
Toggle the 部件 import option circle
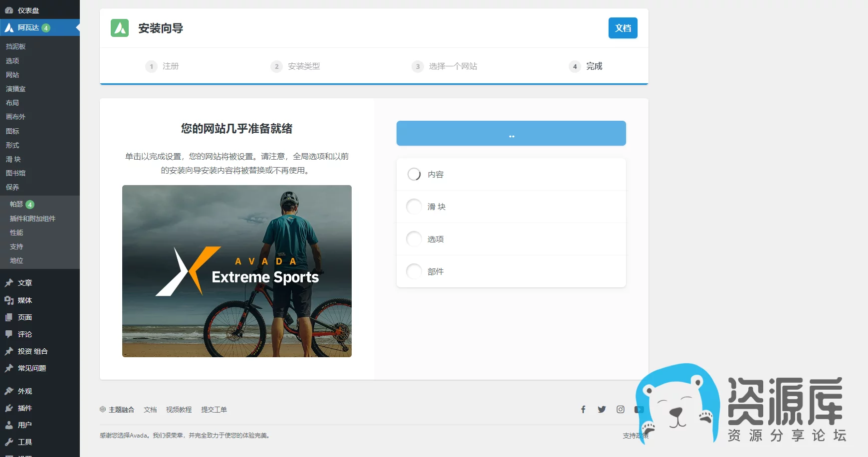414,271
